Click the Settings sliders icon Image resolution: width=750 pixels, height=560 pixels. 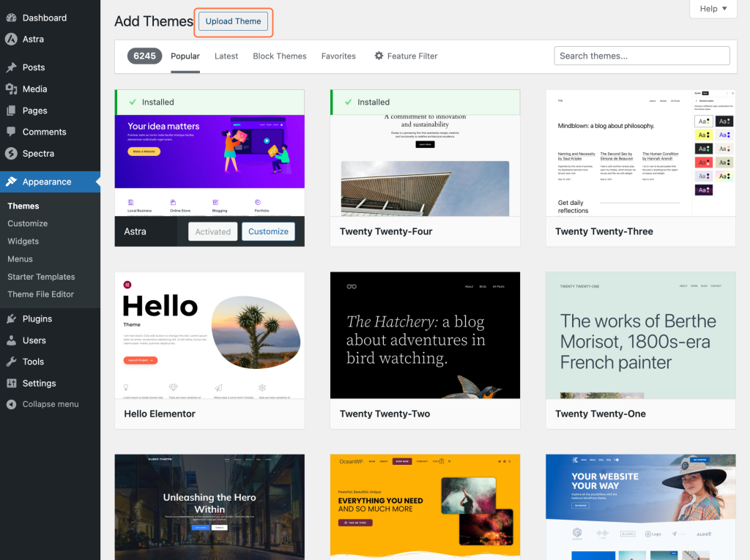point(12,383)
